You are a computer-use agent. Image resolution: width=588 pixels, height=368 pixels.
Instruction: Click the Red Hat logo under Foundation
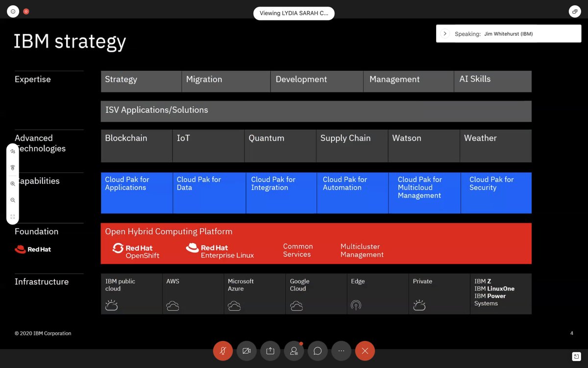[x=33, y=249]
